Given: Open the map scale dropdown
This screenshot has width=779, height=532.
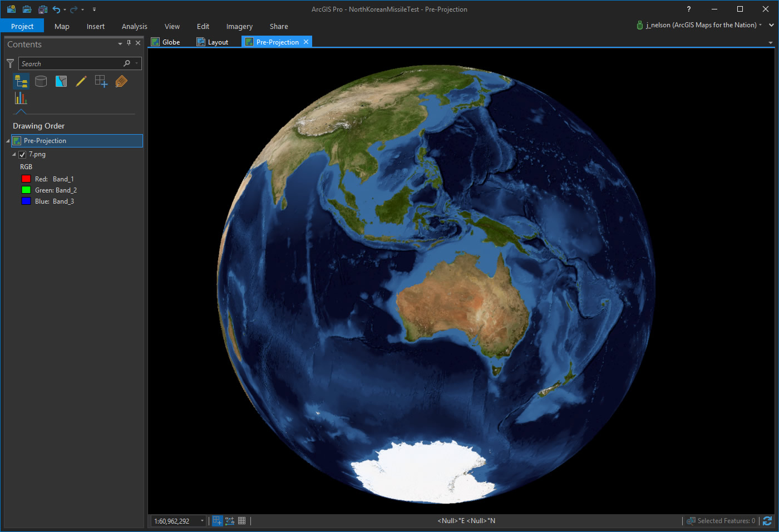Looking at the screenshot, I should pyautogui.click(x=202, y=521).
